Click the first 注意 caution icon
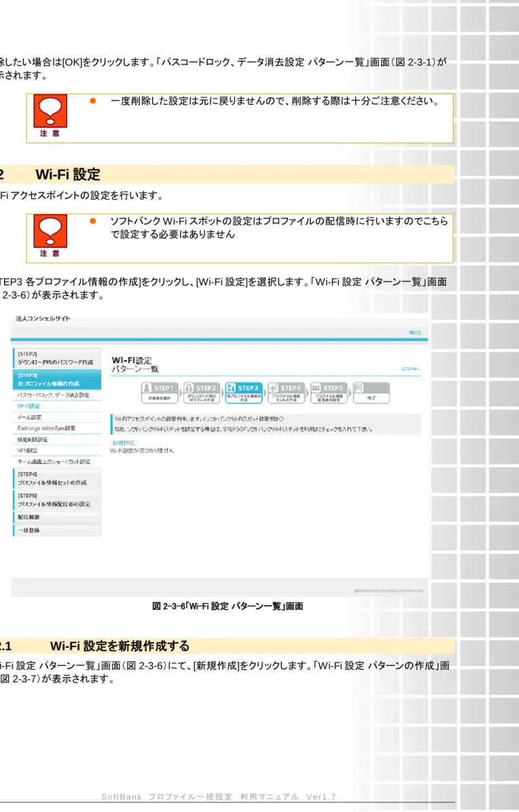Viewport: 519px width, 812px height. tap(50, 115)
